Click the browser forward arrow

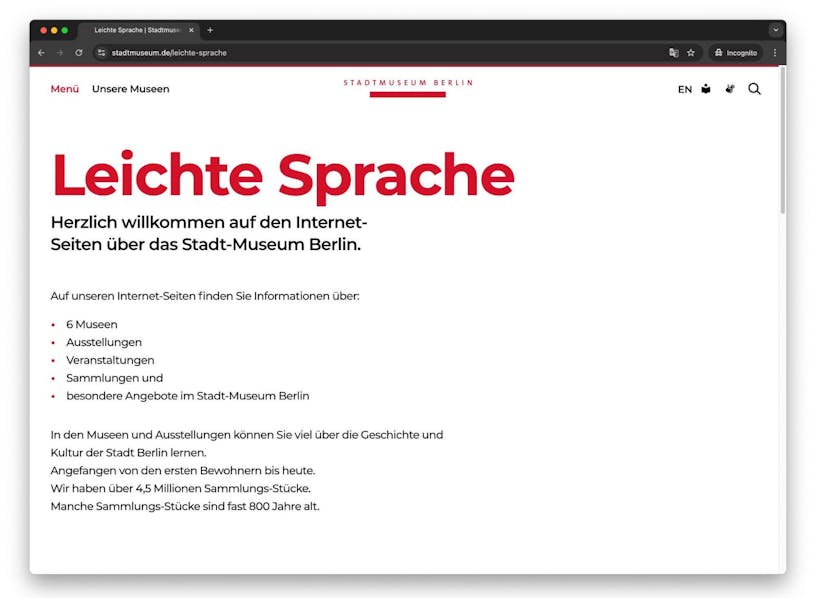coord(60,53)
